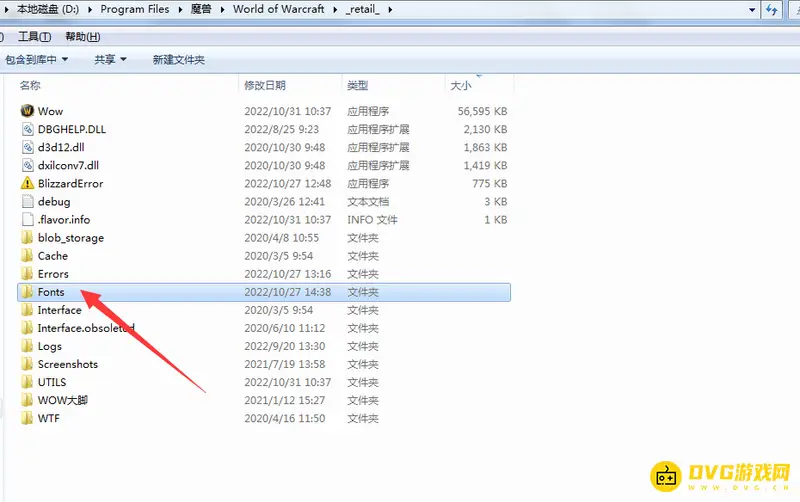Go to 魔兽 breadcrumb
The height and width of the screenshot is (502, 800).
pos(201,9)
